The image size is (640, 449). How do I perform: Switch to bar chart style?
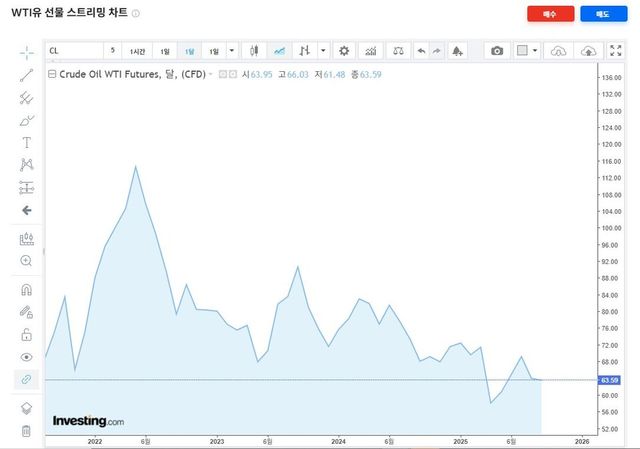pos(304,51)
